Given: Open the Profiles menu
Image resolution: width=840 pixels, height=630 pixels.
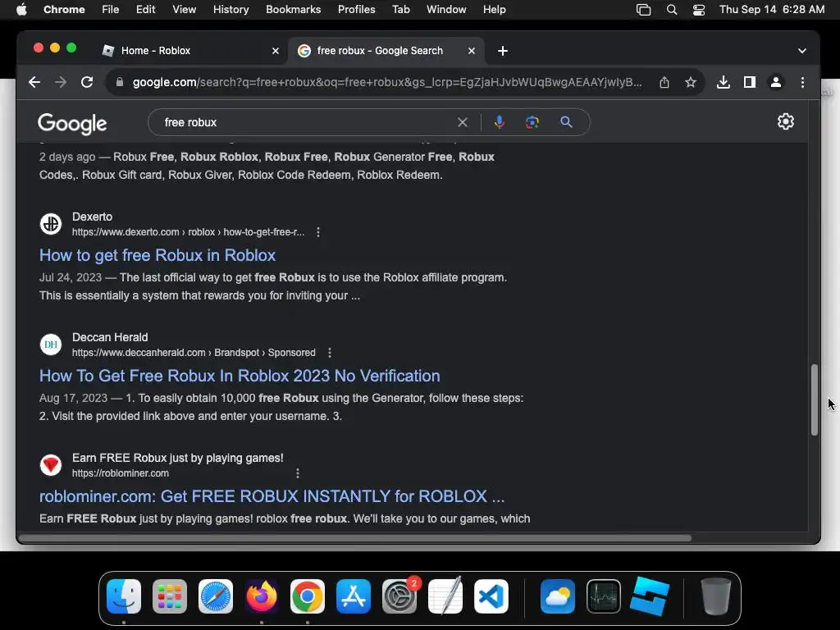Looking at the screenshot, I should [x=356, y=10].
